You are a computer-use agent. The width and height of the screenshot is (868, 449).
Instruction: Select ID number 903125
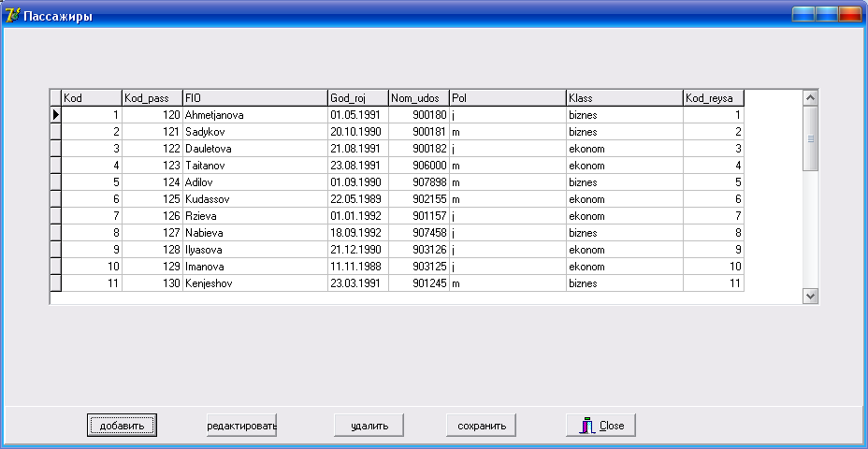coord(419,267)
